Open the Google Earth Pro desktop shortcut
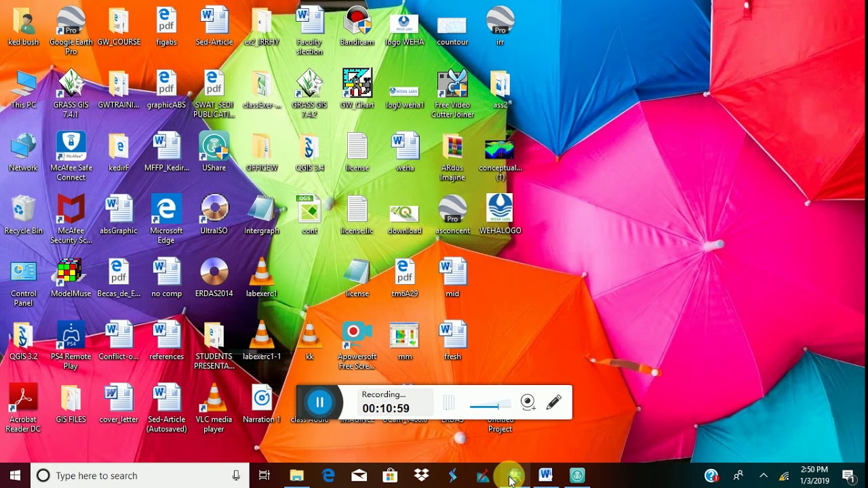This screenshot has height=488, width=868. click(x=71, y=31)
